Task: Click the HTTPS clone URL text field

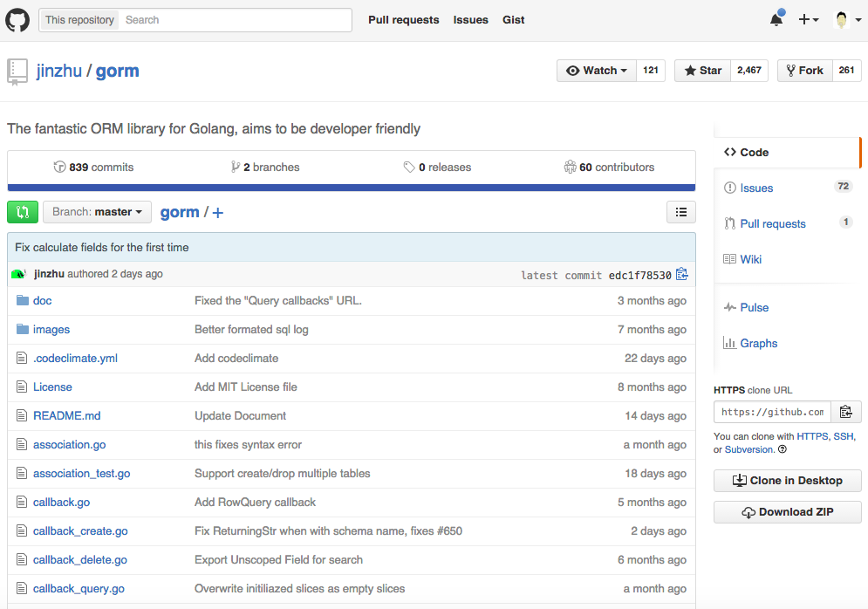Action: 772,412
